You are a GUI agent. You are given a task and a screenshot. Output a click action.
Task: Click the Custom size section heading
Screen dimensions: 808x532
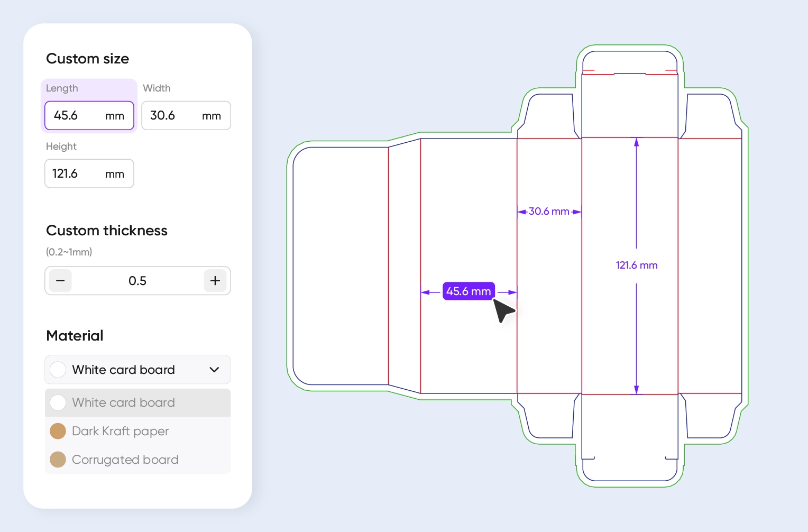click(87, 59)
